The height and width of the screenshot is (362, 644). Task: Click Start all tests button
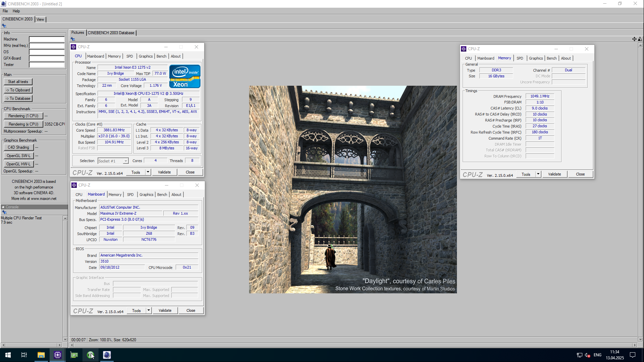click(18, 82)
